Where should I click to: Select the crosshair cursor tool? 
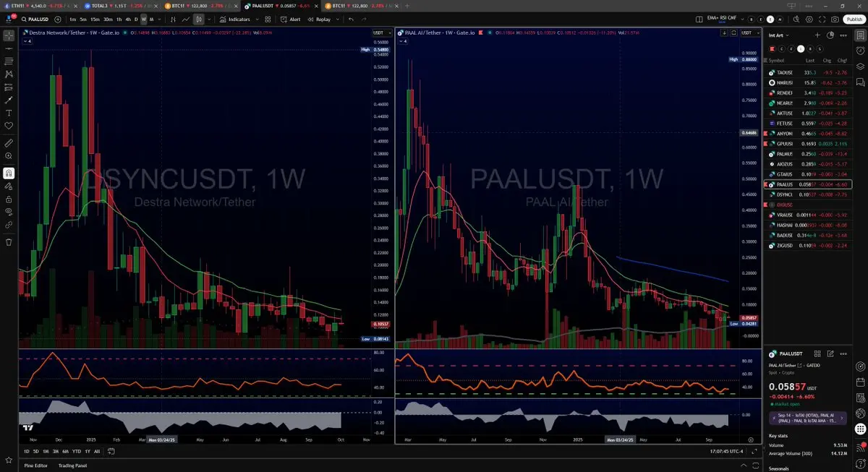click(9, 35)
